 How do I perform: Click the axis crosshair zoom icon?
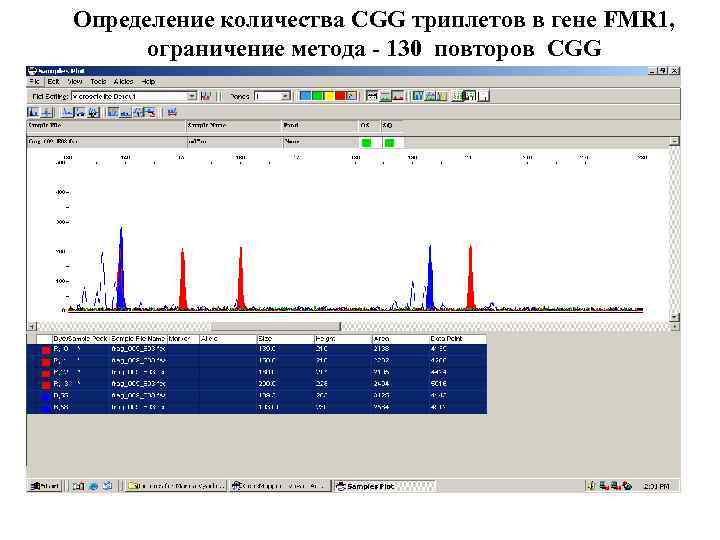pos(47,112)
